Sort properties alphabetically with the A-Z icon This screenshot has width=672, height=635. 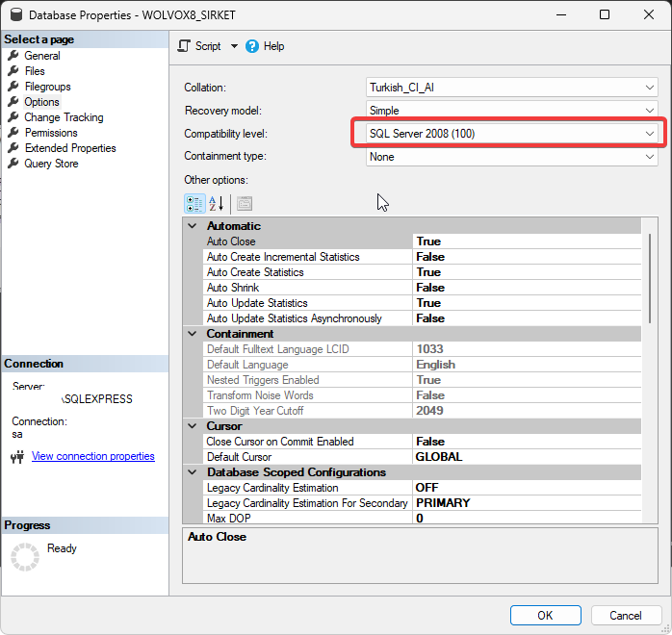point(217,203)
